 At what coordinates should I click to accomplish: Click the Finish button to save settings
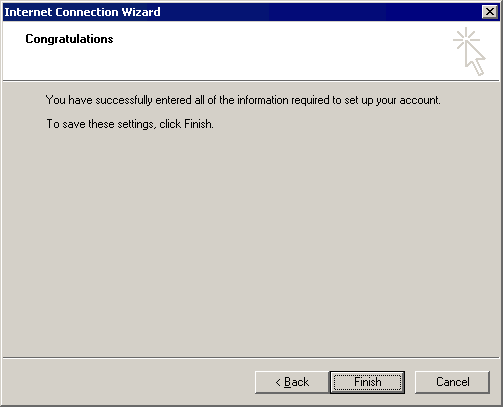(367, 382)
